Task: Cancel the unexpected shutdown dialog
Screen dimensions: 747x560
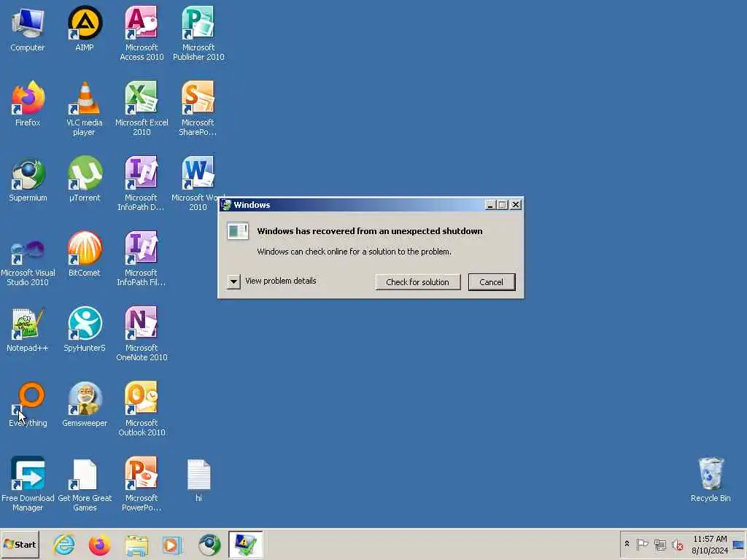Action: (491, 282)
